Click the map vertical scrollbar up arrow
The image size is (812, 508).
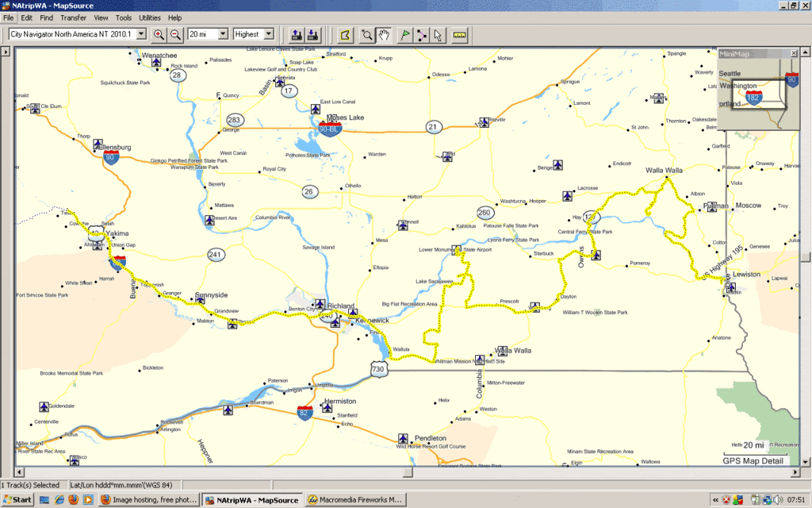point(806,52)
